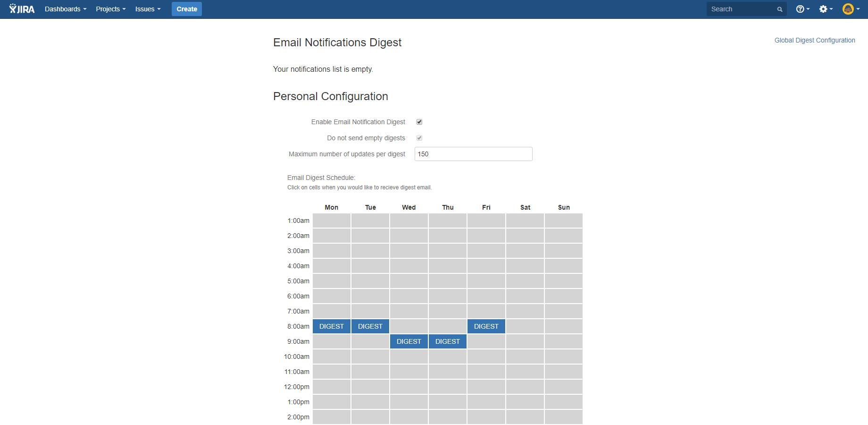This screenshot has height=425, width=868.
Task: Expand the Issues dropdown
Action: pyautogui.click(x=148, y=9)
